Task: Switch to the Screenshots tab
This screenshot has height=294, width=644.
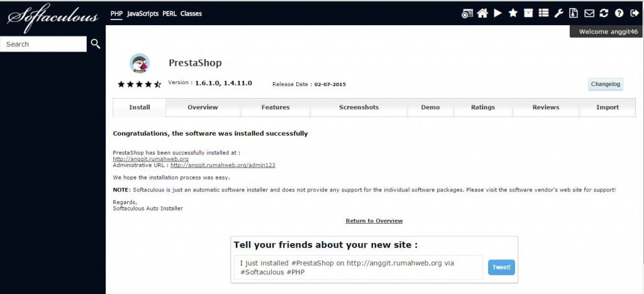Action: pos(359,107)
